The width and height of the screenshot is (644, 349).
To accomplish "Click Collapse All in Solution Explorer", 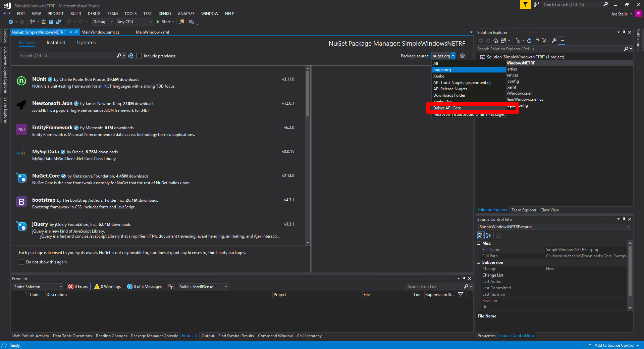I will click(537, 41).
